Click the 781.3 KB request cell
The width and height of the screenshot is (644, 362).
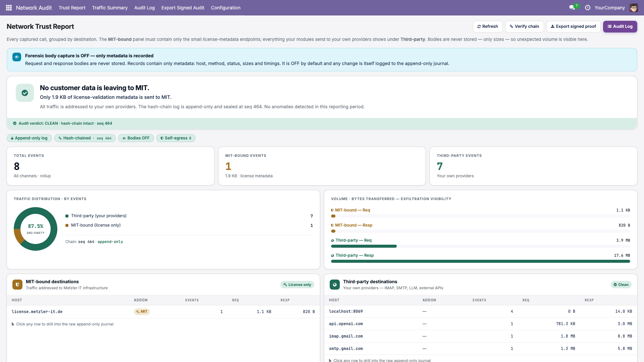[566, 324]
